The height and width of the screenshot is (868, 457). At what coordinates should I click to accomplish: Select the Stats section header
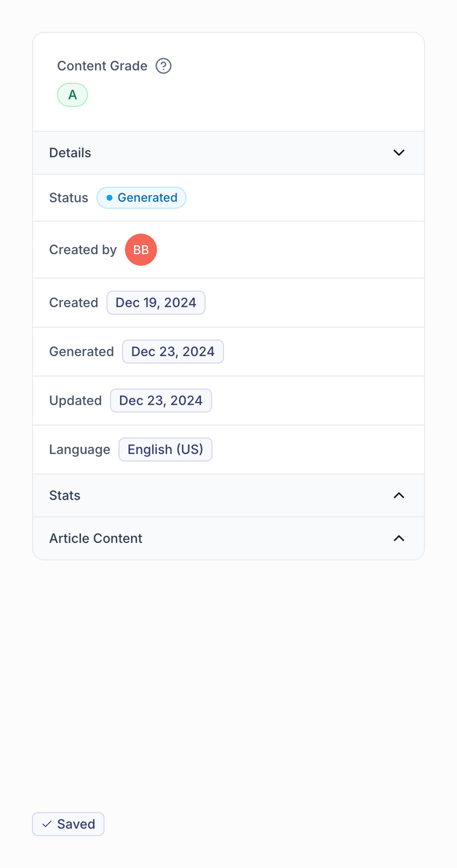(64, 496)
